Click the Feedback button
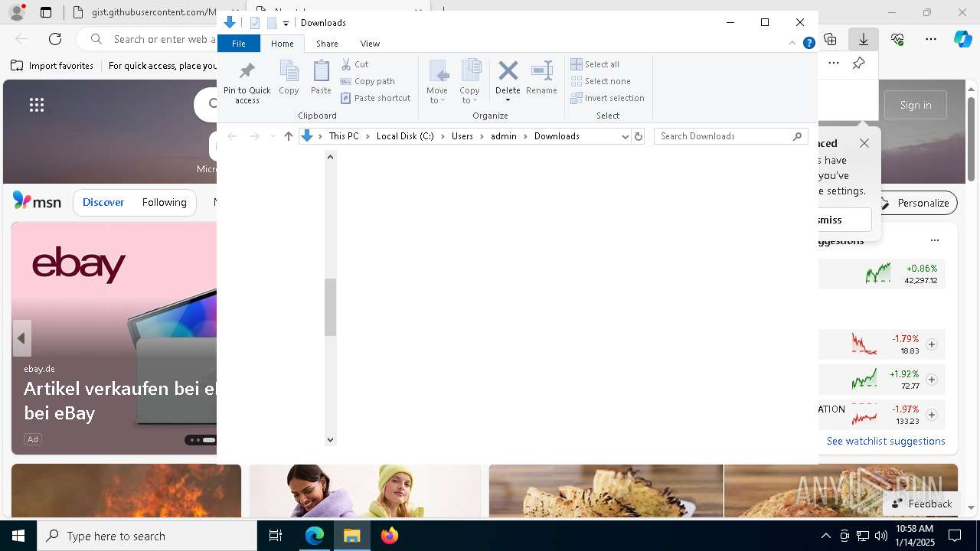 (922, 504)
